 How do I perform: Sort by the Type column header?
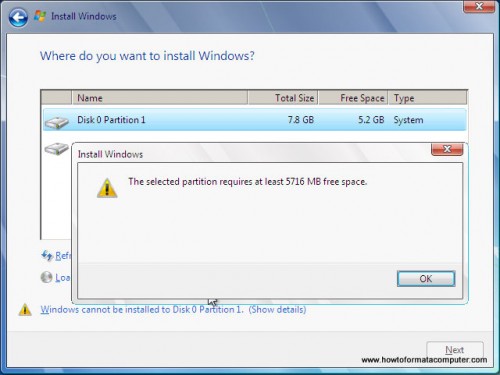pos(427,98)
